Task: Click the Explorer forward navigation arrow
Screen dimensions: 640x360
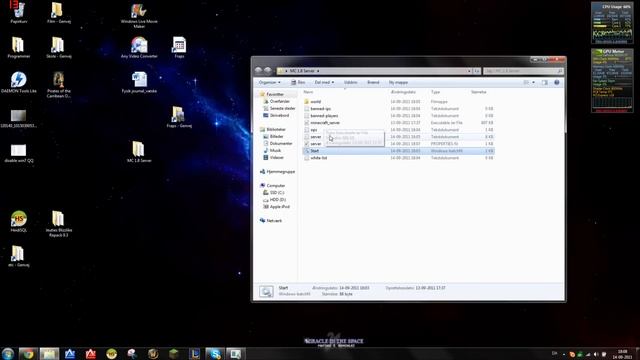Action: coord(267,71)
